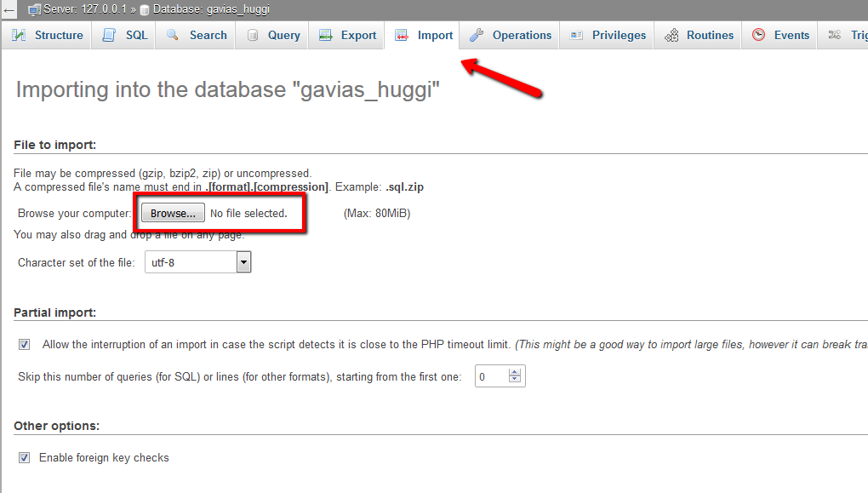868x493 pixels.
Task: Click the Structure tab icon
Action: click(19, 35)
